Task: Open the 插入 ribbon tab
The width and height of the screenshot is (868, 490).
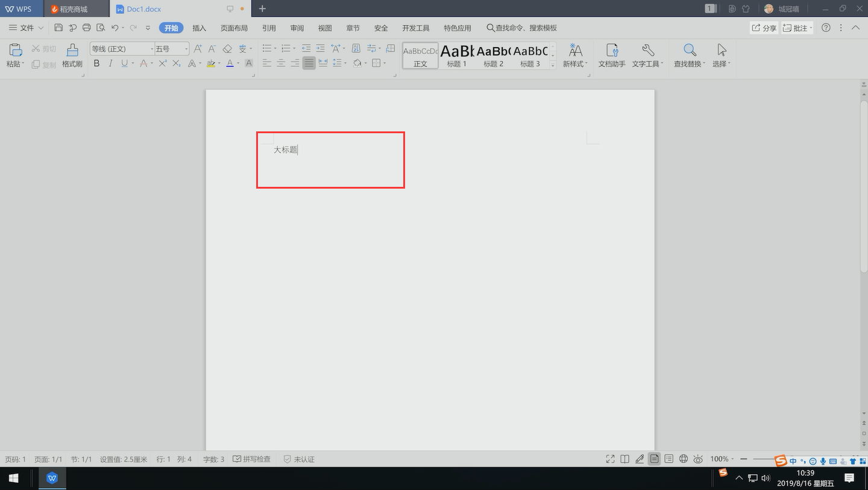Action: click(x=199, y=28)
